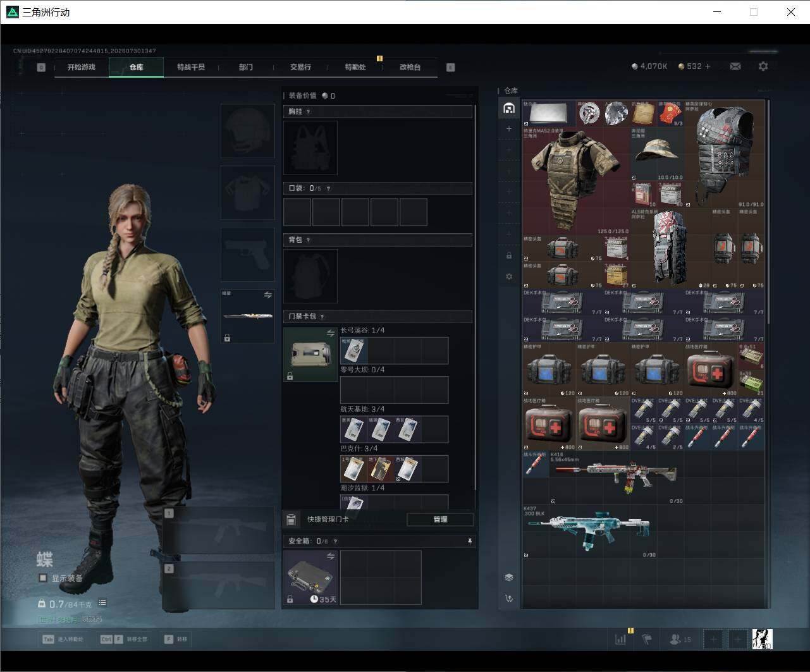
Task: Select the black-red 精英防弹背心 vest item
Action: [725, 154]
